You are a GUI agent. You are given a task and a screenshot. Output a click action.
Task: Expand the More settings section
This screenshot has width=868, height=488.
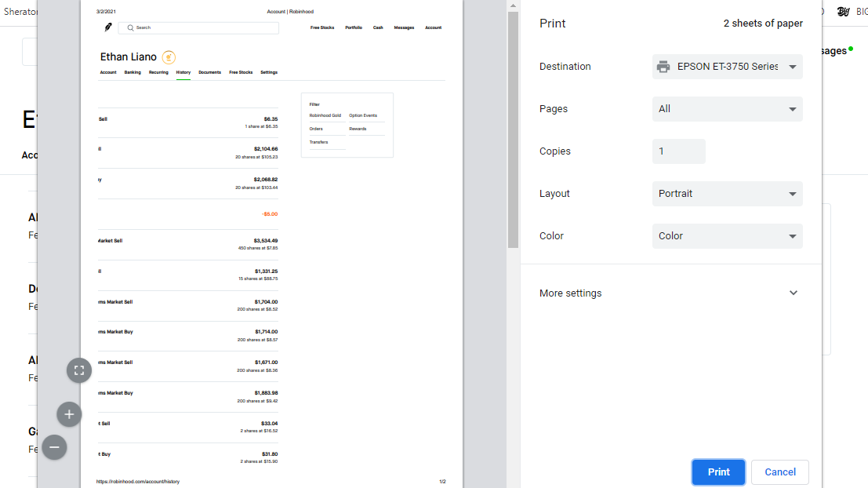pos(669,293)
